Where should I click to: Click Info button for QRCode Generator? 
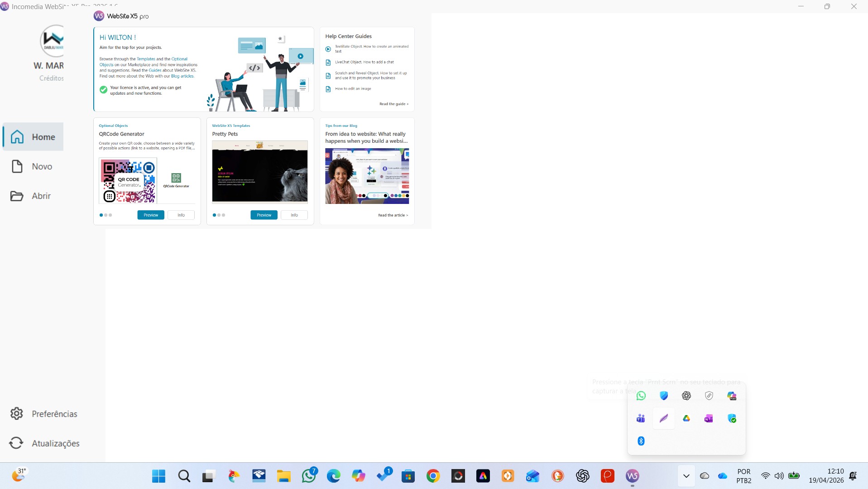[x=181, y=215]
